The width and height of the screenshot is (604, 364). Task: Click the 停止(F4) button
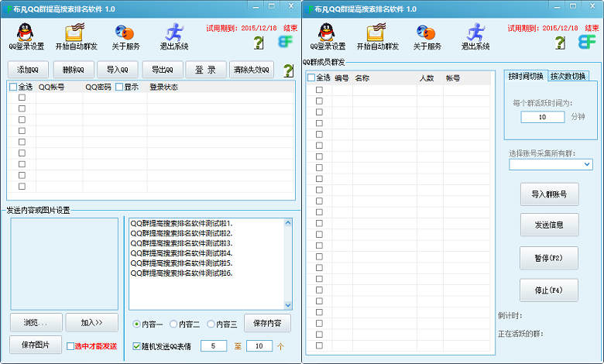pos(549,290)
